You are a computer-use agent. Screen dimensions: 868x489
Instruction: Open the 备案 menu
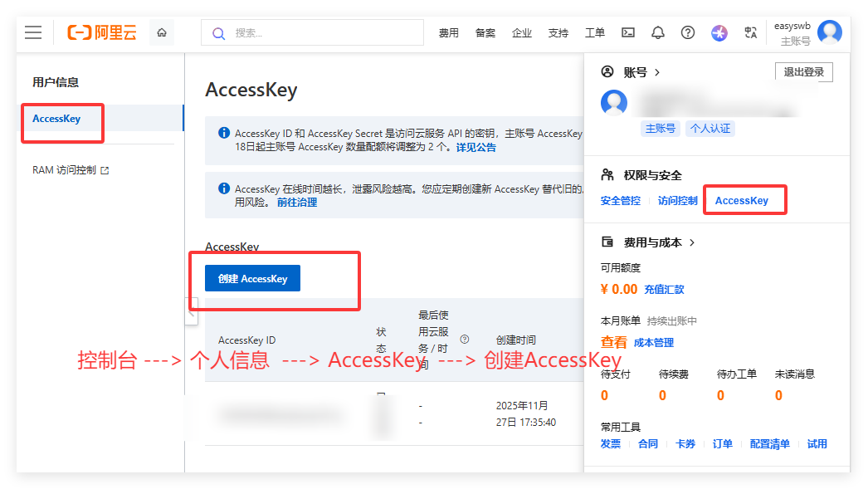pos(485,33)
